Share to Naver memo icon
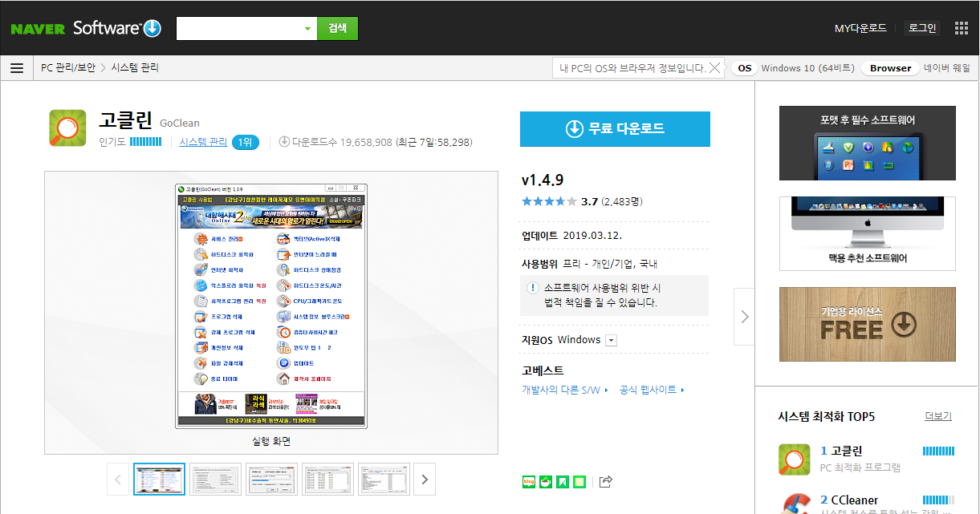 click(x=579, y=482)
